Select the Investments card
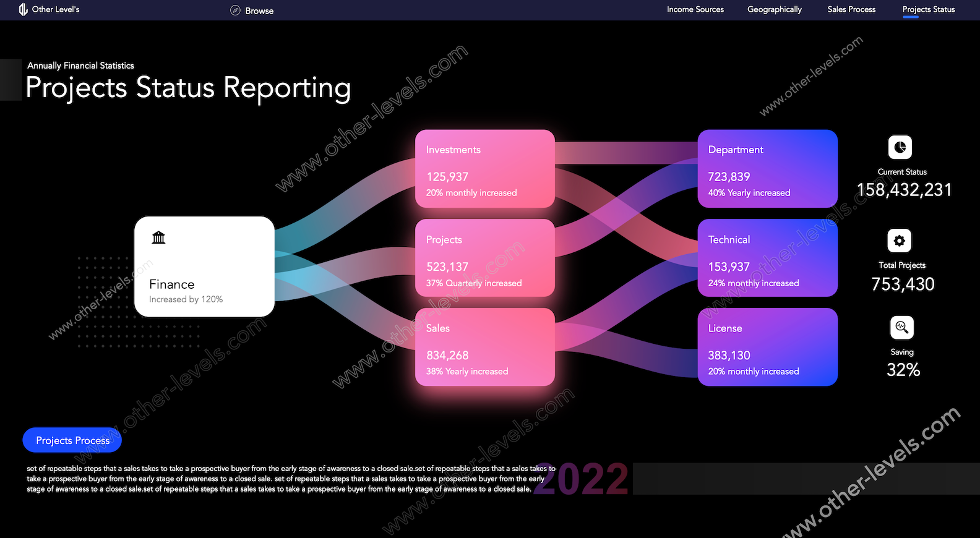 485,168
